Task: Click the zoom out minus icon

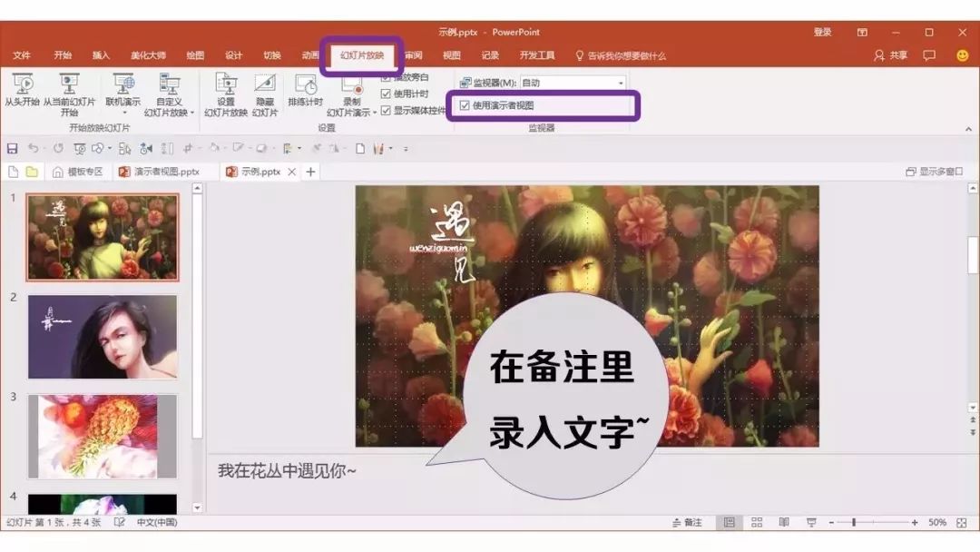Action: tap(831, 523)
